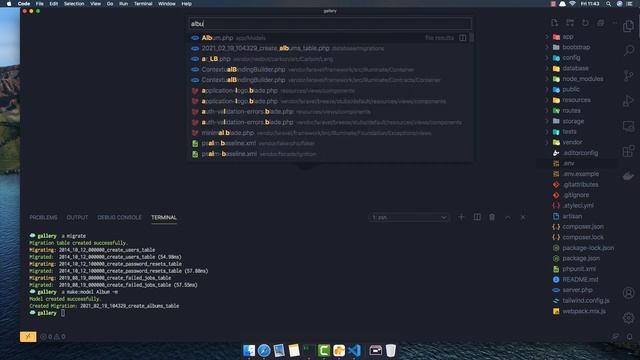Image resolution: width=640 pixels, height=360 pixels.
Task: Open Visual Studio Code from the Dock
Action: 354,350
